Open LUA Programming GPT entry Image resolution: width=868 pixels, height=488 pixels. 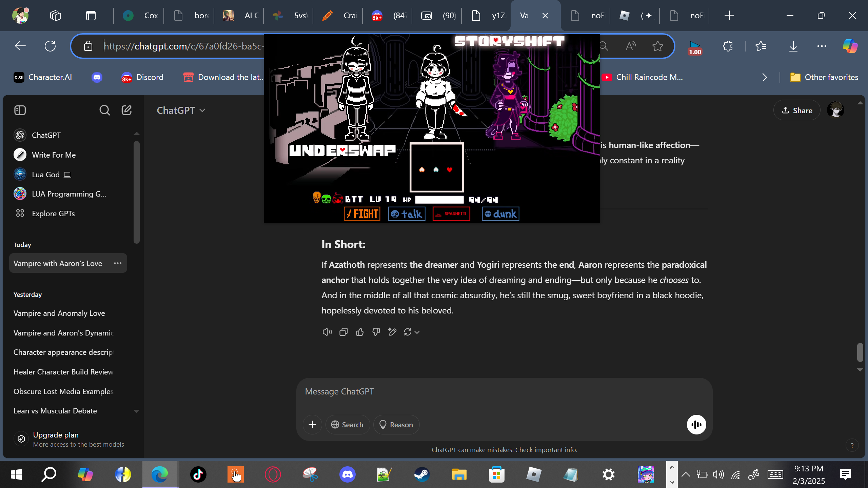coord(68,194)
